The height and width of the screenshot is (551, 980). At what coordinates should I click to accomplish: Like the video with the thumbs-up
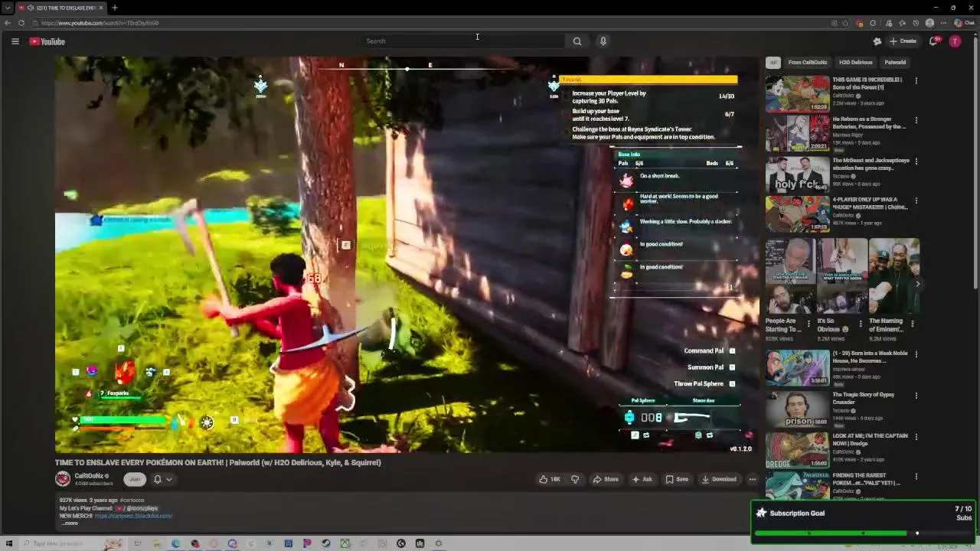click(x=550, y=479)
